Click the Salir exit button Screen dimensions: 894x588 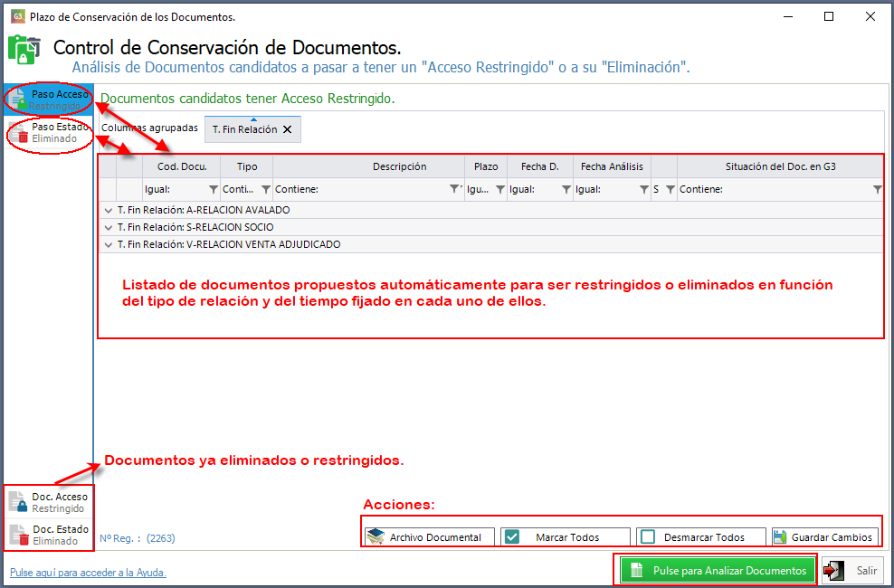tap(851, 571)
